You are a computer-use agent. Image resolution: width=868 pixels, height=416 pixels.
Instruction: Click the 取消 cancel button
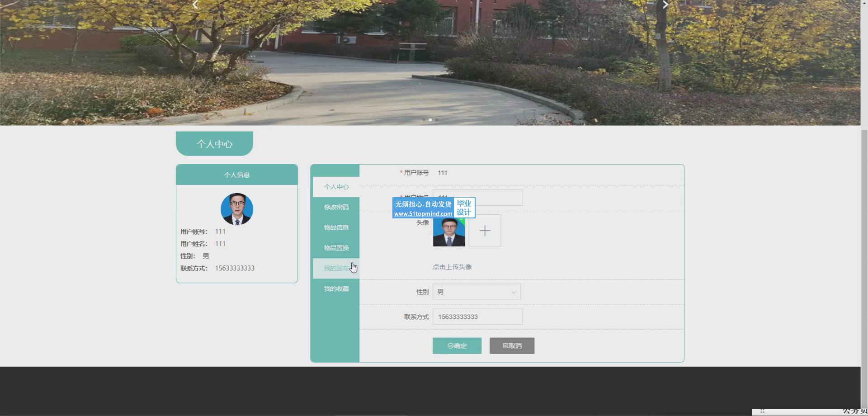pyautogui.click(x=512, y=346)
